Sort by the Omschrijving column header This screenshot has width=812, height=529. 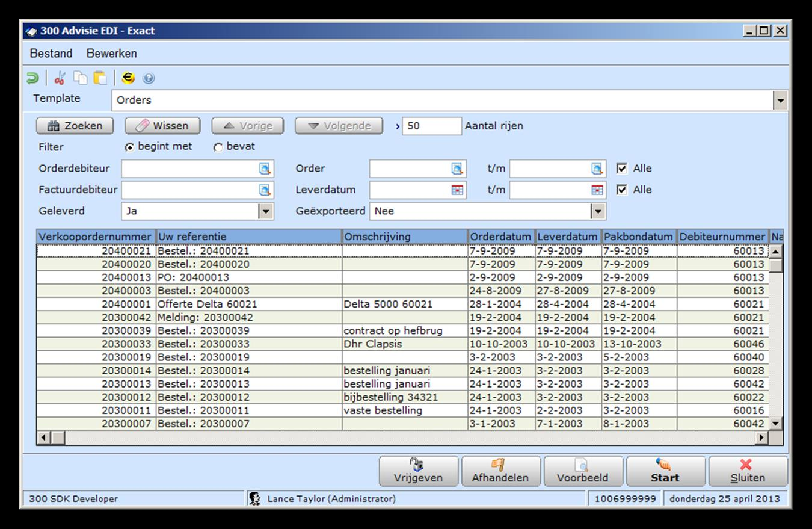[405, 237]
